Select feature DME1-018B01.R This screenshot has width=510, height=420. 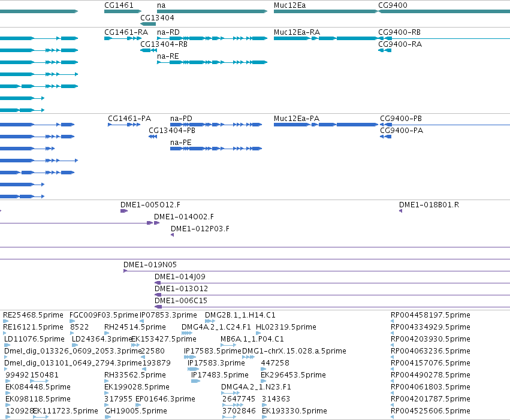429,205
